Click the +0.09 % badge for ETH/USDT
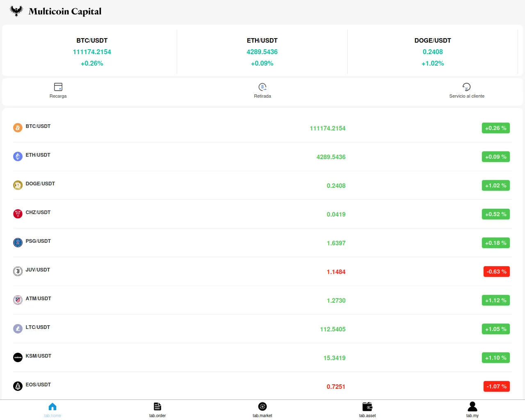This screenshot has width=525, height=420. (x=496, y=157)
